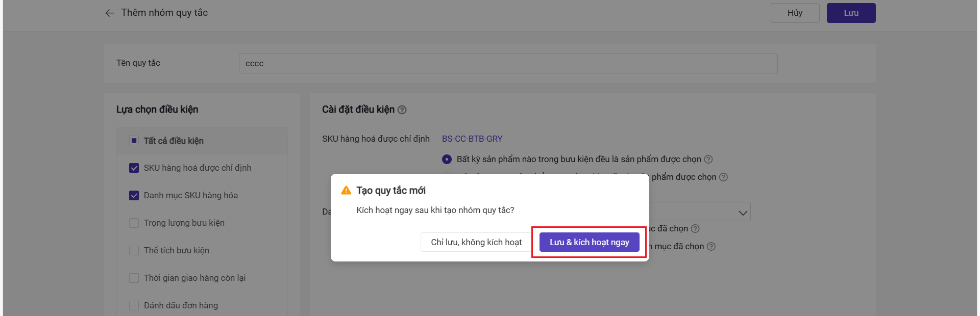The height and width of the screenshot is (316, 980).
Task: Open the BS-CC-BTB-GRY SKU link
Action: (x=472, y=139)
